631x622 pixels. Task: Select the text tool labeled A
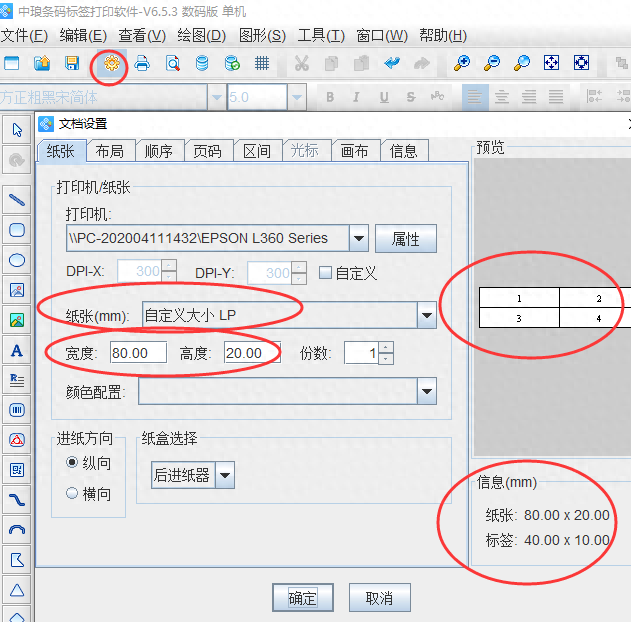[17, 351]
